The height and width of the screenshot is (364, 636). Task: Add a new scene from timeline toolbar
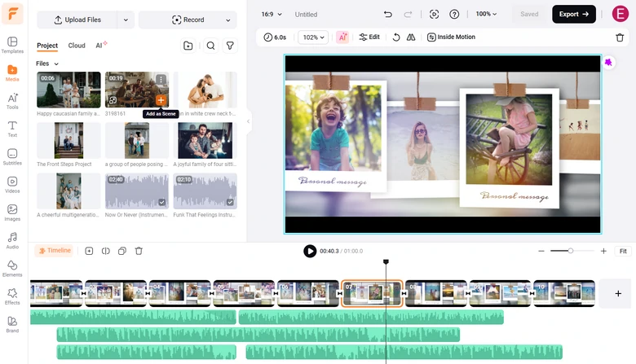coord(89,251)
